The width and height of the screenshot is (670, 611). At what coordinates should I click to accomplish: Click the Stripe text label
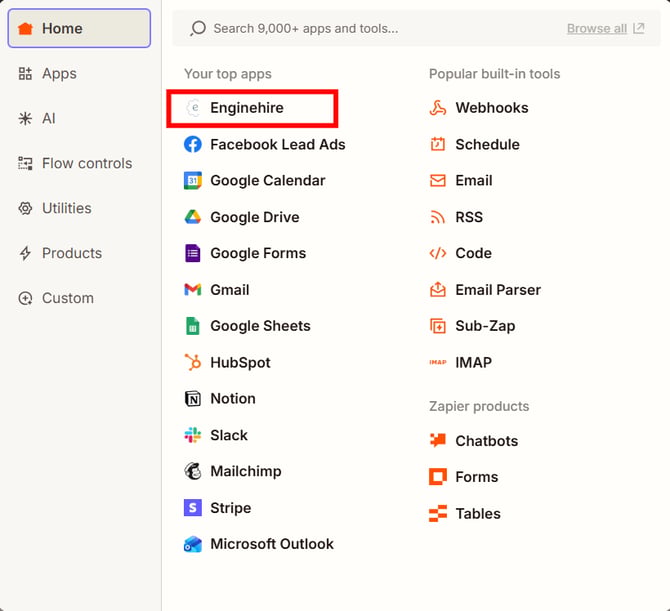point(231,508)
